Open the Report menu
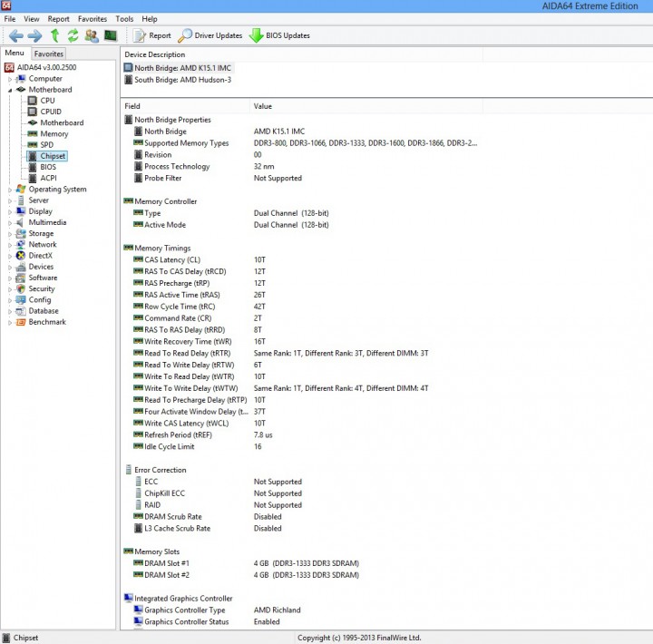 [x=58, y=19]
